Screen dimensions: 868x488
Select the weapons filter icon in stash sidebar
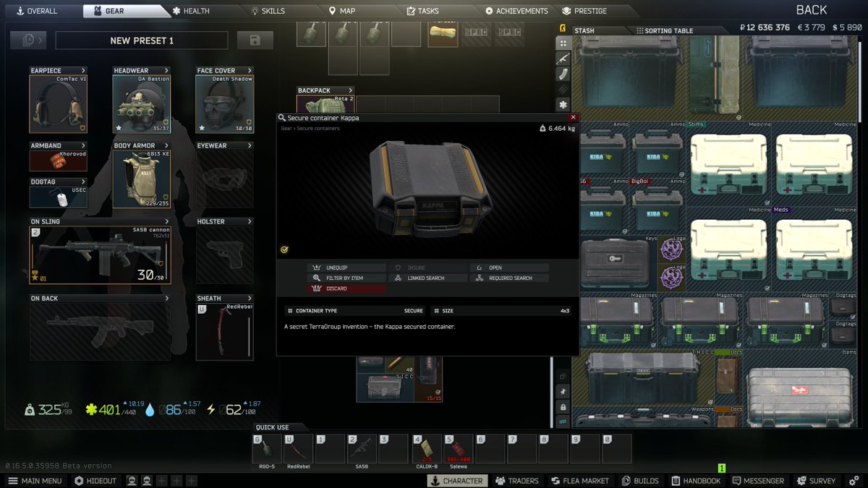pos(563,59)
